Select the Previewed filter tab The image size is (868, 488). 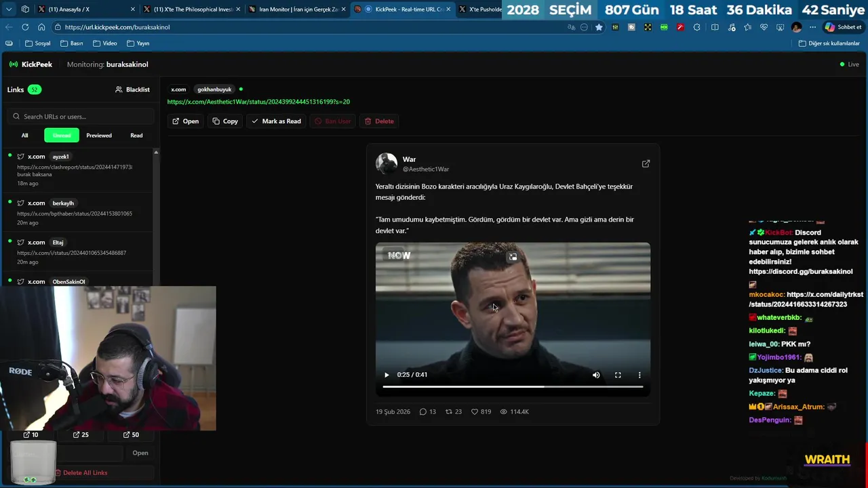[x=99, y=136]
